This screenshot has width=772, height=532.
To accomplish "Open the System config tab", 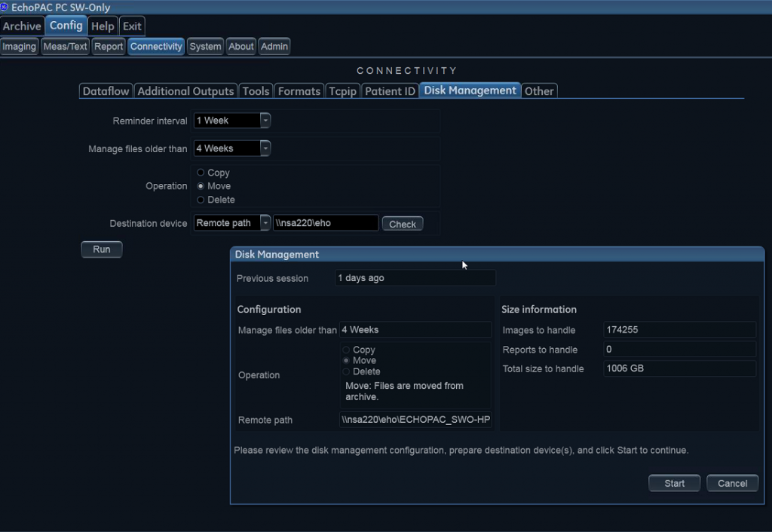I will (205, 46).
